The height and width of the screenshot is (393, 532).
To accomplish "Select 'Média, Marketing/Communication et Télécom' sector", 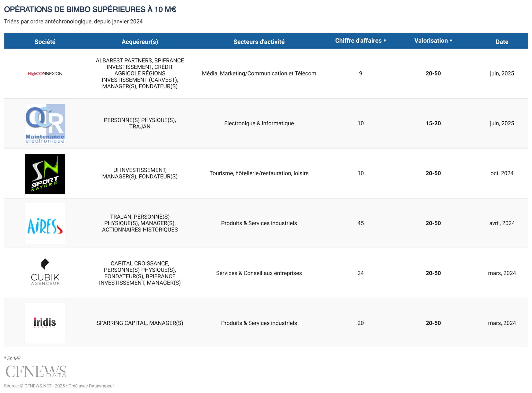I will pyautogui.click(x=259, y=74).
